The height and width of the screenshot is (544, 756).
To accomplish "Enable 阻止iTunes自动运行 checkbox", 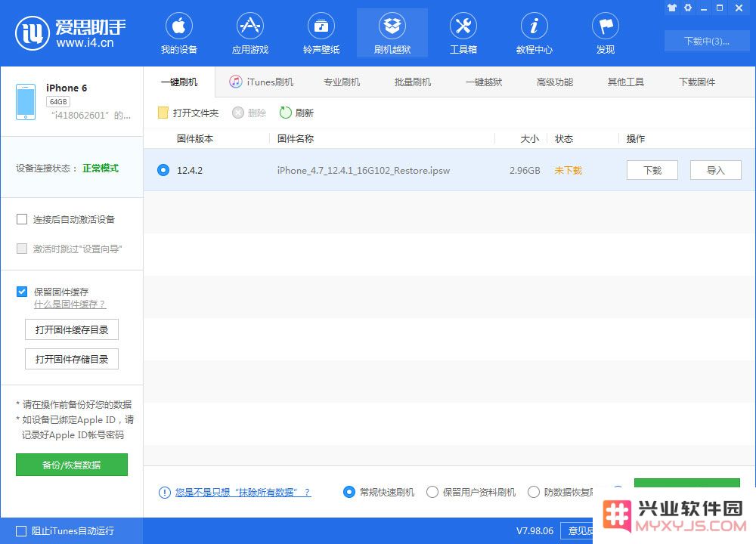I will 21,531.
